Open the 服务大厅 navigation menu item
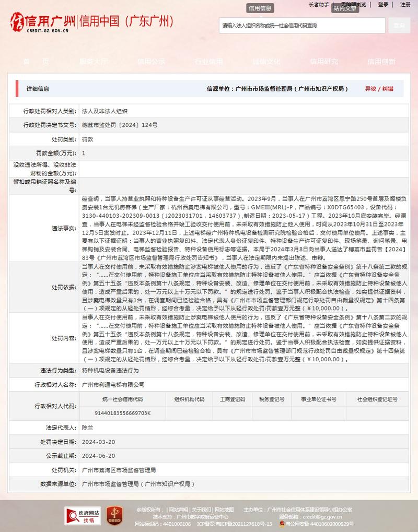This screenshot has width=418, height=532. tap(94, 62)
